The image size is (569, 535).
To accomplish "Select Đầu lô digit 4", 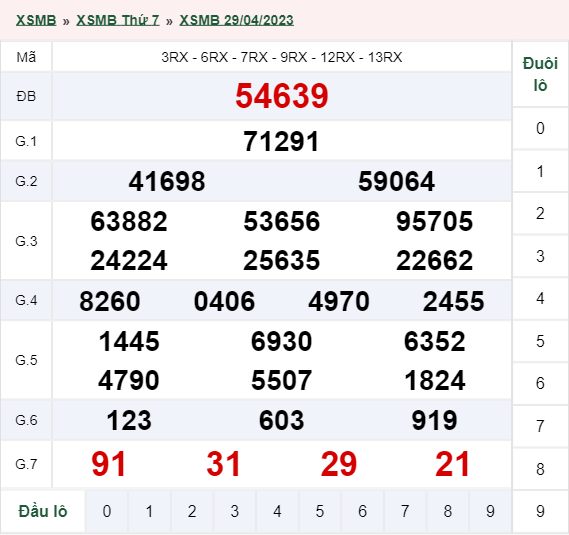I will click(x=277, y=511).
